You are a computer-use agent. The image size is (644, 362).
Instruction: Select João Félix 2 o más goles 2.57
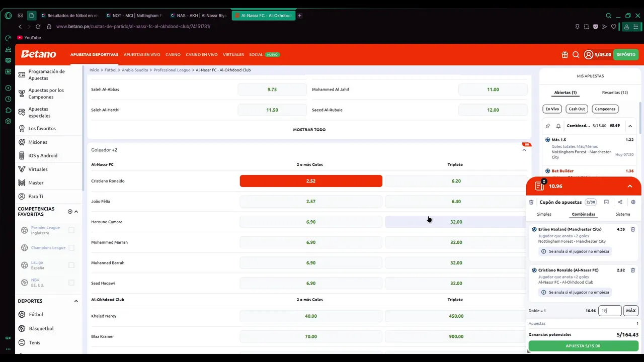click(x=311, y=202)
